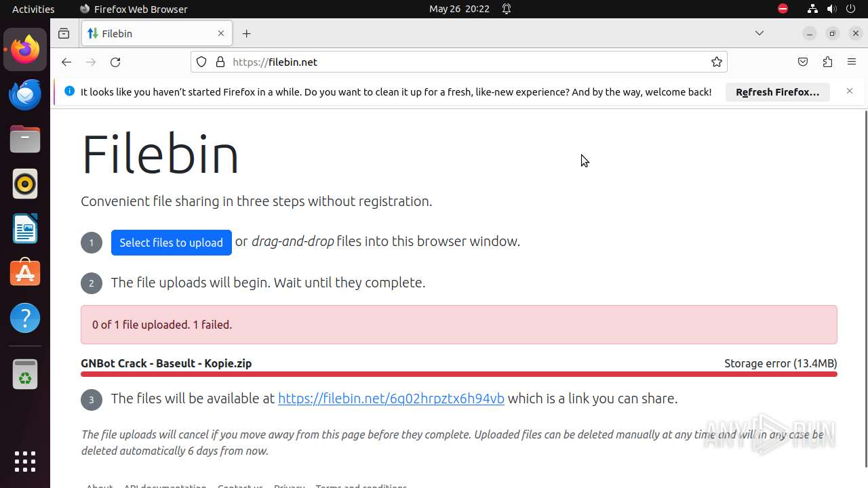Image resolution: width=868 pixels, height=488 pixels.
Task: Open tracking protection shield icon
Action: click(201, 62)
